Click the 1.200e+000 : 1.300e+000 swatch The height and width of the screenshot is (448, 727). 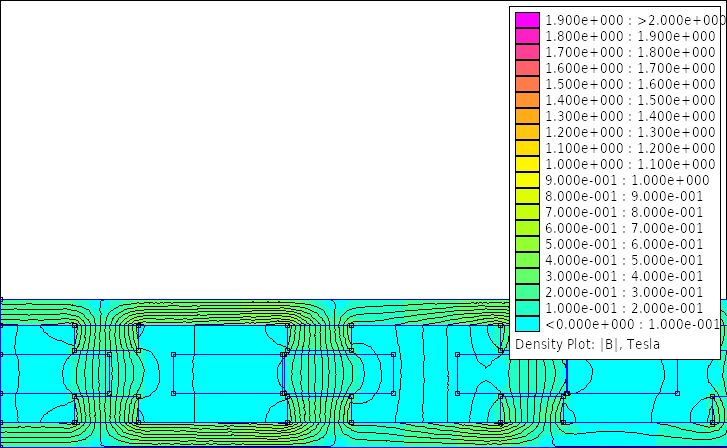527,132
